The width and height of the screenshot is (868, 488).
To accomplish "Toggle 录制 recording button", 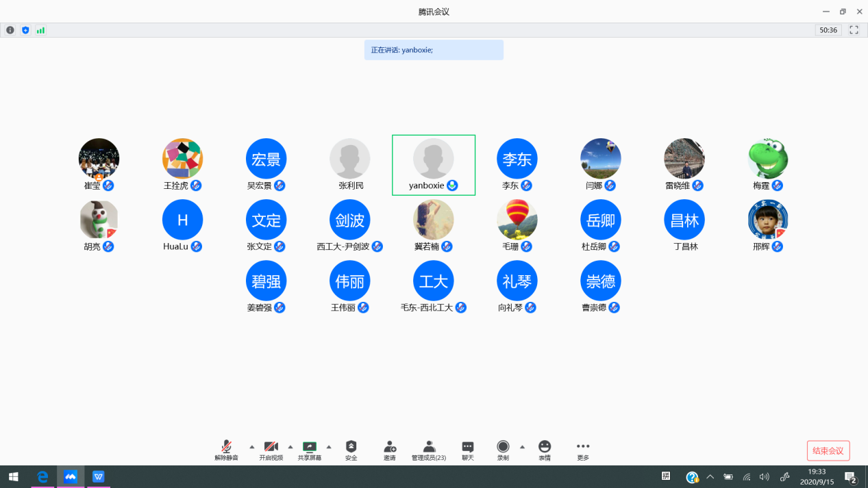I will [x=503, y=450].
